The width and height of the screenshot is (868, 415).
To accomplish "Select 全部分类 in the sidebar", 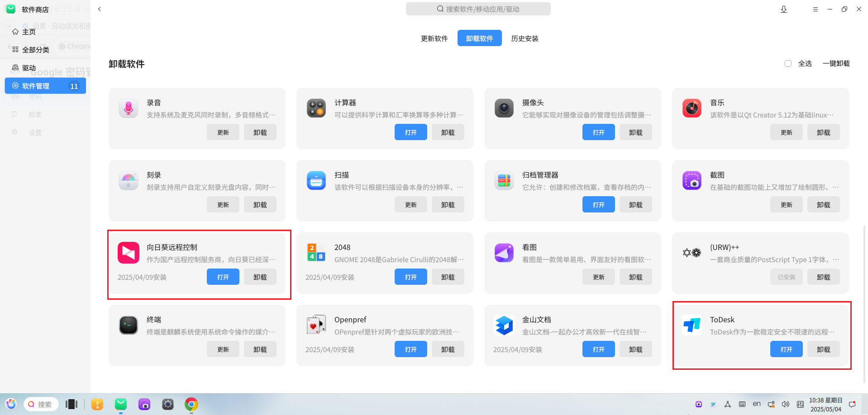I will click(36, 50).
